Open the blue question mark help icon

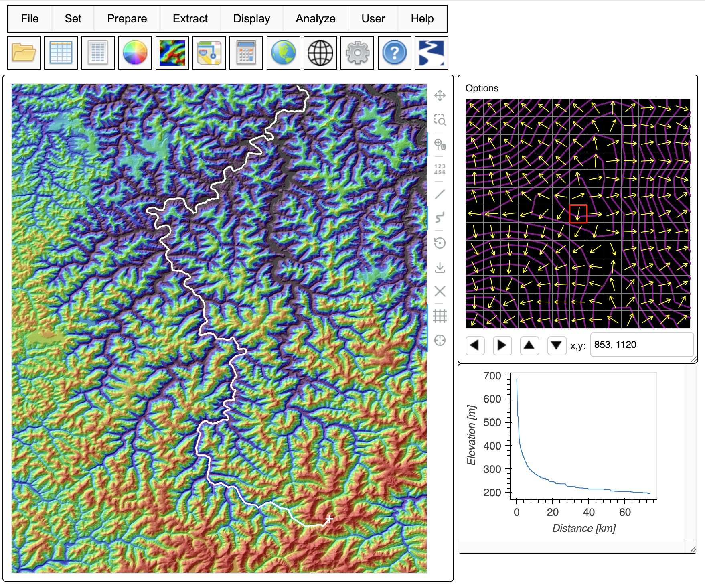394,53
